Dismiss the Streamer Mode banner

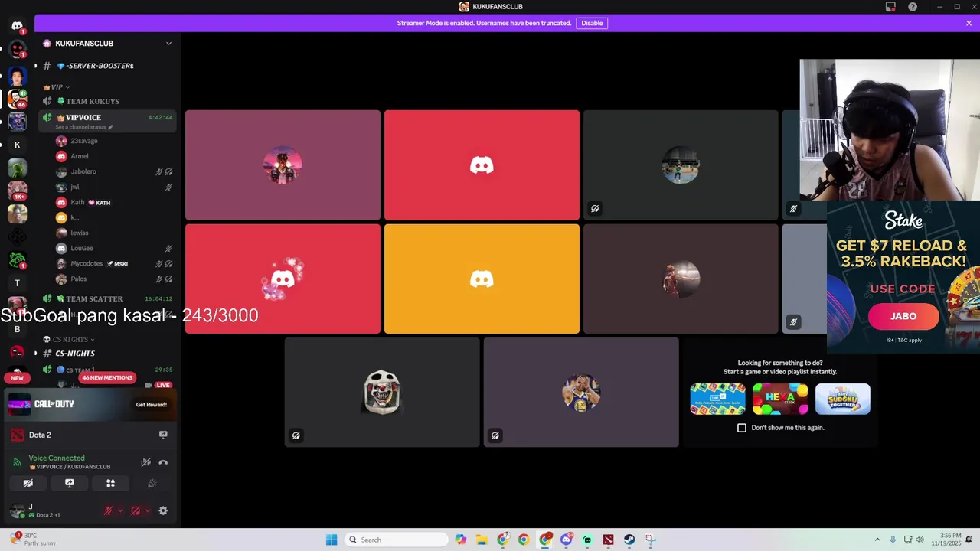(969, 23)
